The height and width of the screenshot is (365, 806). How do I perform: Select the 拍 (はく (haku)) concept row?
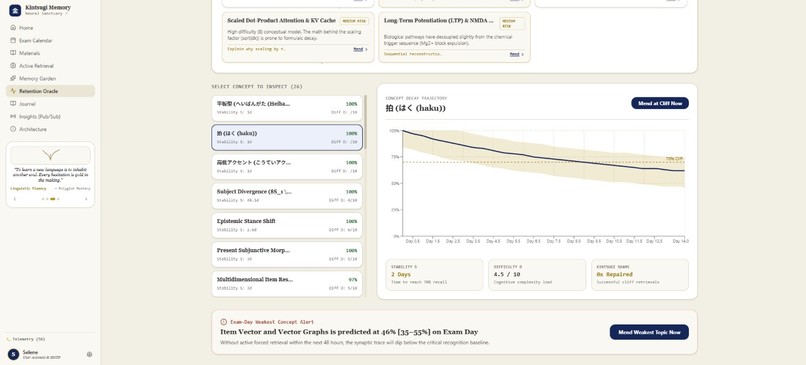tap(287, 137)
